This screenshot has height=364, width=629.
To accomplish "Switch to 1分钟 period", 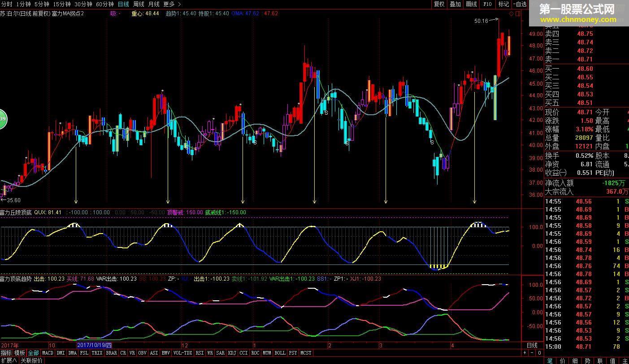I will [x=23, y=4].
